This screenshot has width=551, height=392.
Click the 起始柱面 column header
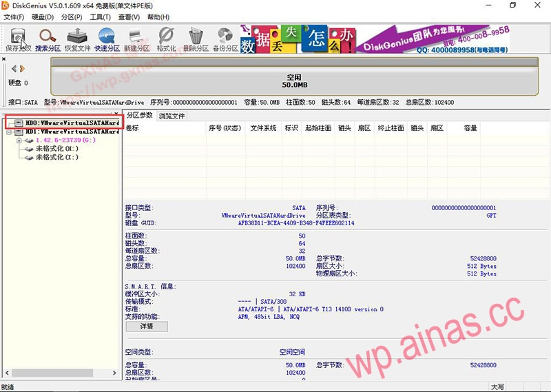[318, 128]
